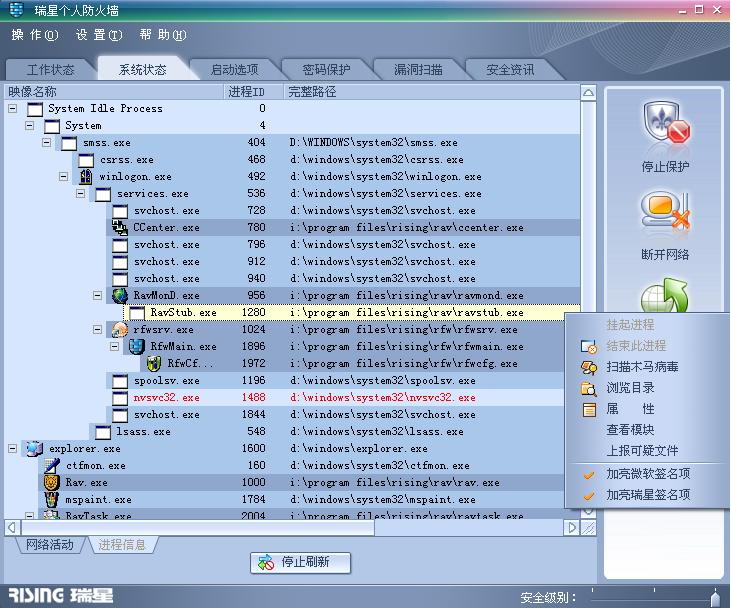Click the spoolsv.exe window icon
Viewport: 731px width, 608px height.
pyautogui.click(x=120, y=381)
